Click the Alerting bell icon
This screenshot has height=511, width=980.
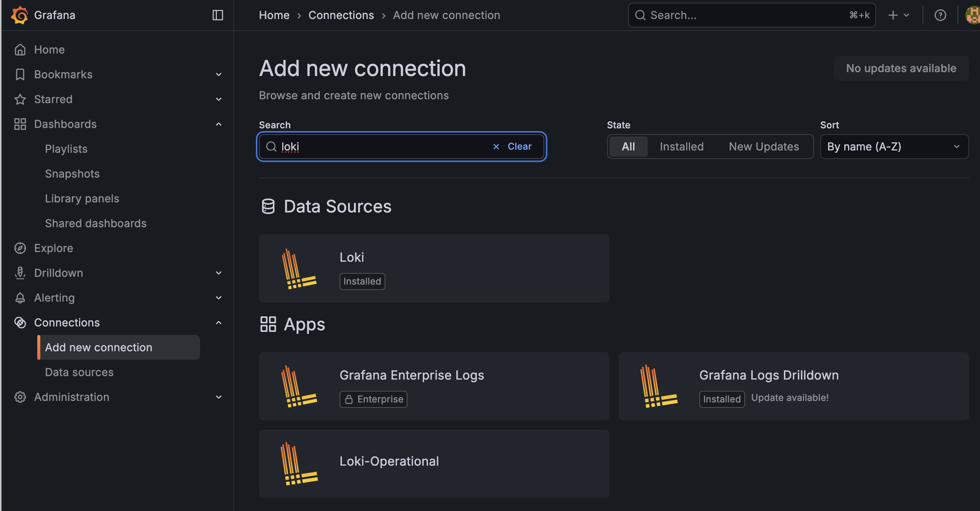click(20, 298)
